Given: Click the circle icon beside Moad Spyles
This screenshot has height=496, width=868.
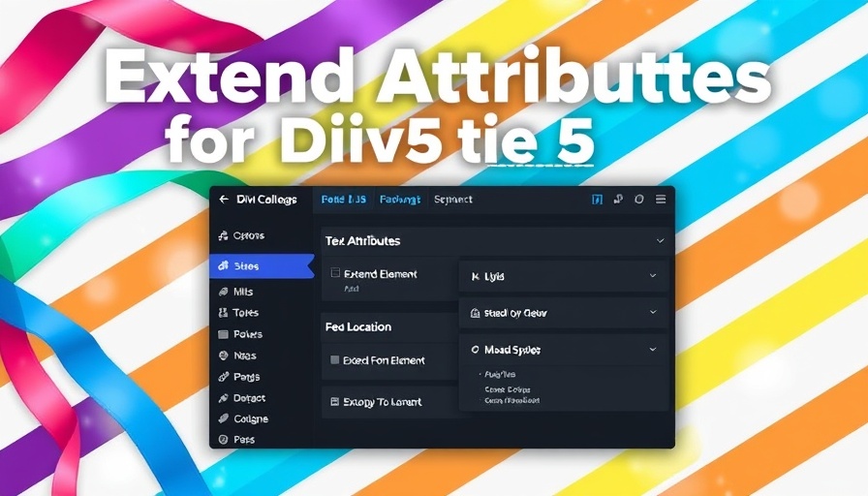Looking at the screenshot, I should tap(475, 350).
